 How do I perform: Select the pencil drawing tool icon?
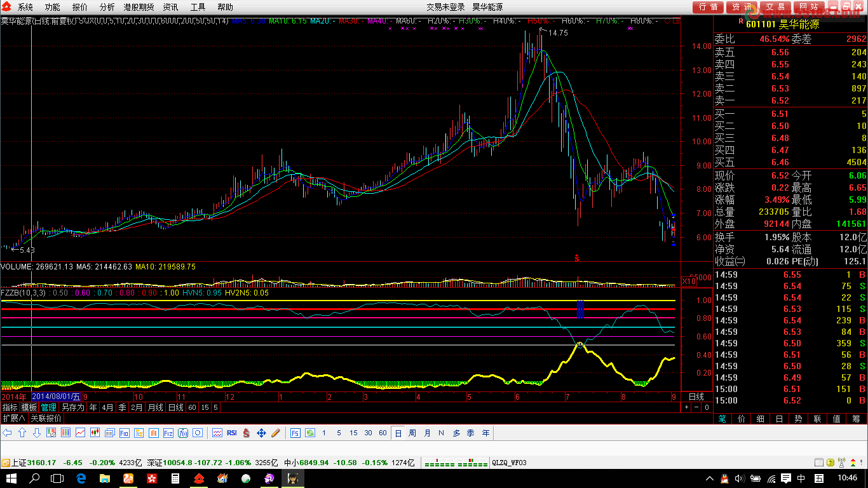click(x=275, y=433)
